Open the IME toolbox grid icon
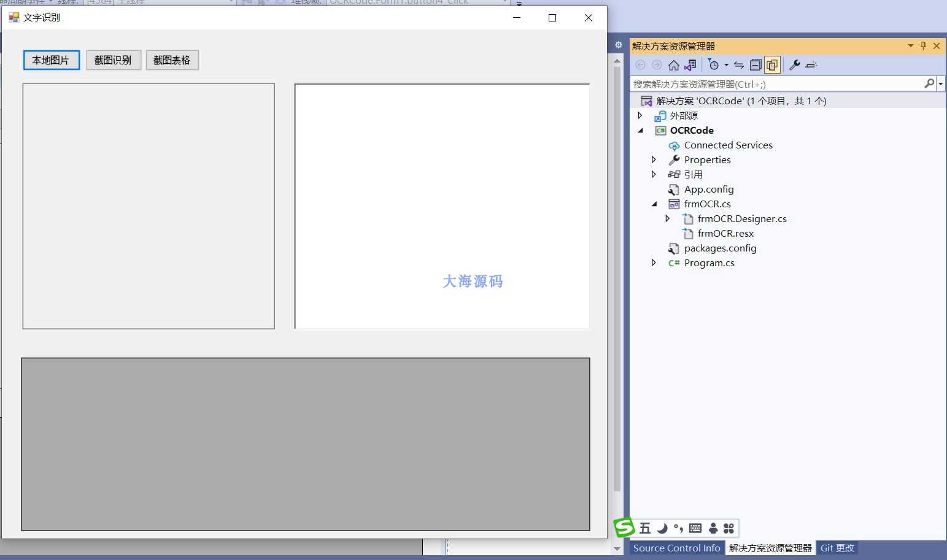The height and width of the screenshot is (560, 947). tap(729, 528)
